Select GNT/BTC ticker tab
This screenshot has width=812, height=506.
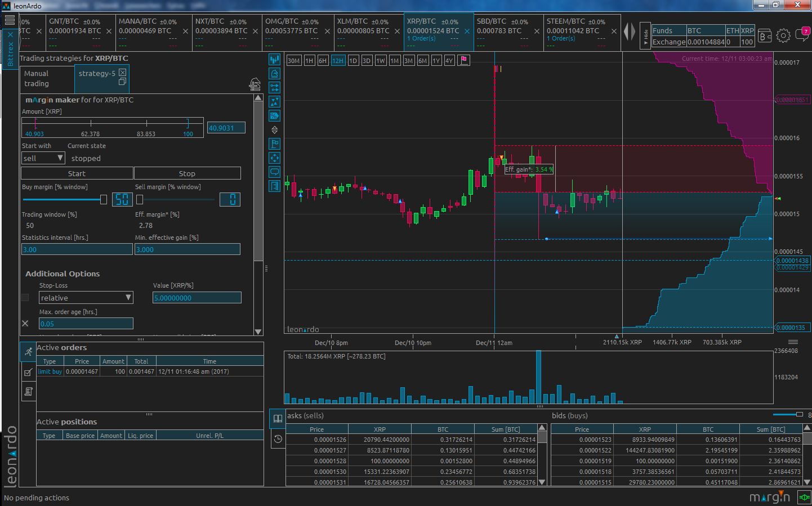(80, 32)
